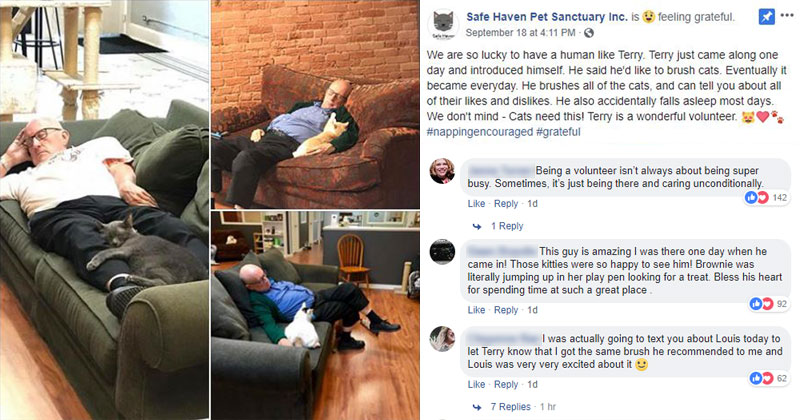Like the comment about Louis
Screen dimensions: 800x420
(x=476, y=384)
